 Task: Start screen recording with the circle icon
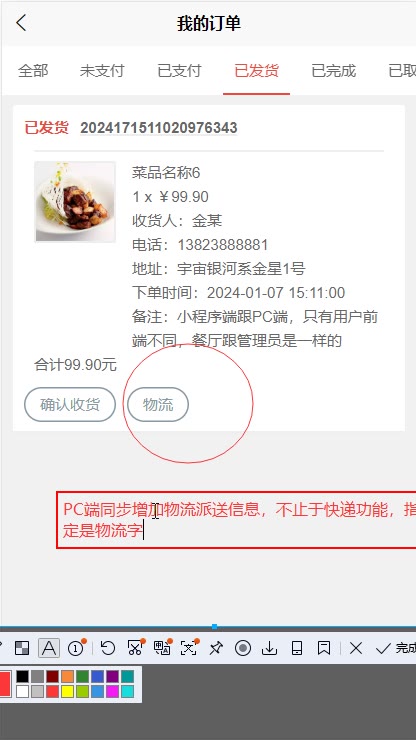click(243, 648)
